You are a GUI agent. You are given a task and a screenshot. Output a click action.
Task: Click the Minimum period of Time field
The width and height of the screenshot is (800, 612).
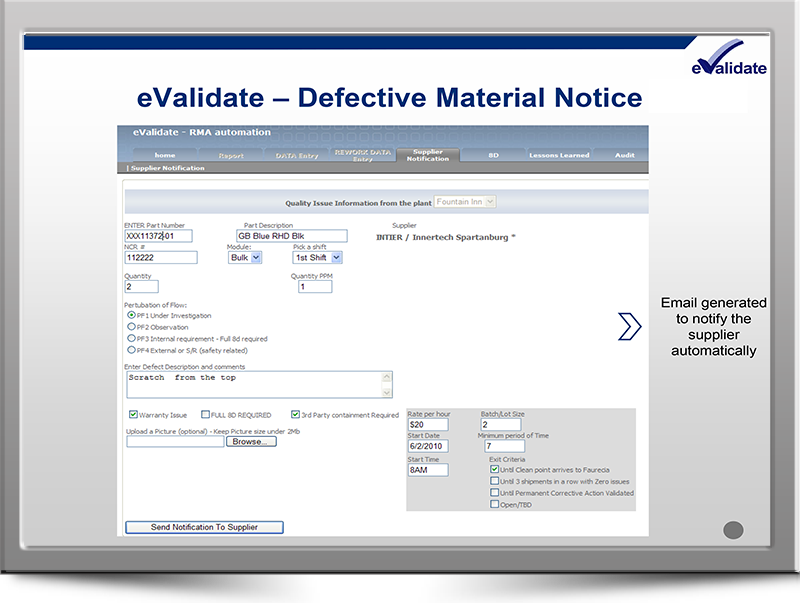click(x=504, y=446)
